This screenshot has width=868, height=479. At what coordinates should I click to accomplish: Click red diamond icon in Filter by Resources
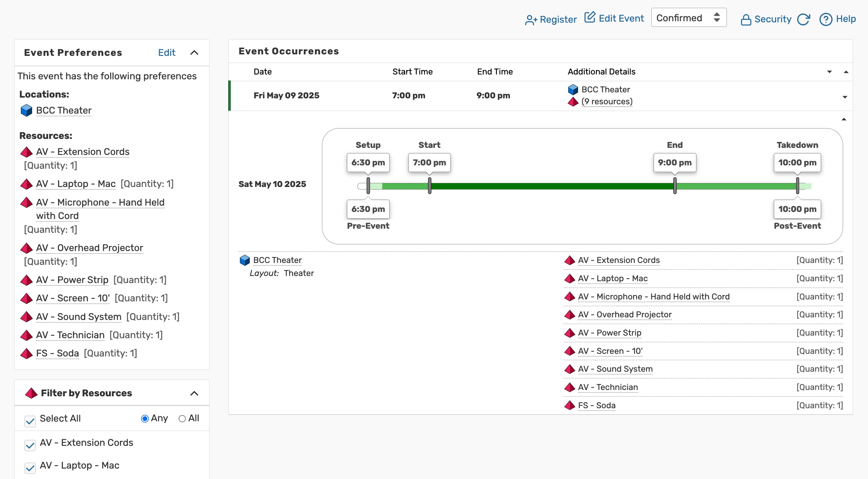click(x=31, y=393)
